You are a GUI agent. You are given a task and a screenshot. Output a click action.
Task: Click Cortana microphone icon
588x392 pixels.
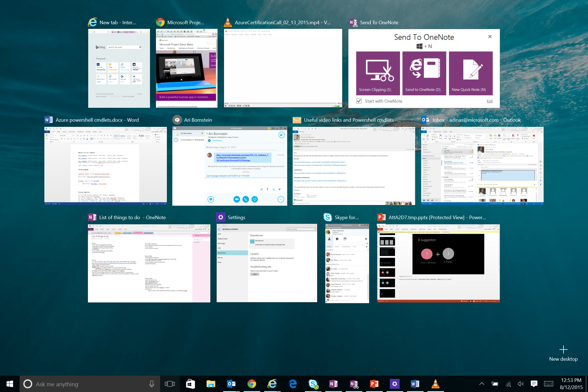click(x=152, y=384)
